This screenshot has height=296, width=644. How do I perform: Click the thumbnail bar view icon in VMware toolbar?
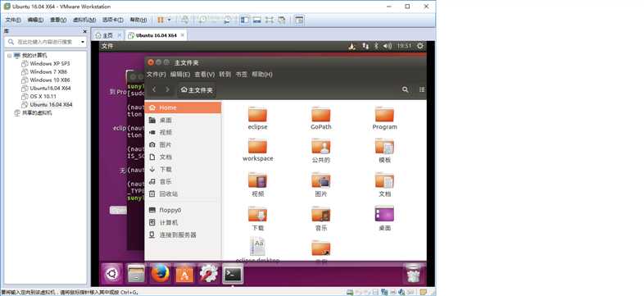click(x=257, y=20)
